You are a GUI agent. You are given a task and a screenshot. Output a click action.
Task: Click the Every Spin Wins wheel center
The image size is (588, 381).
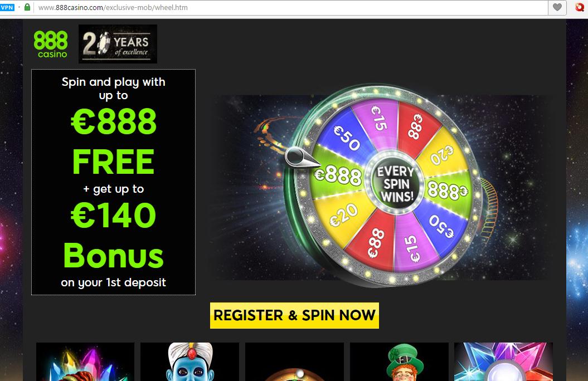point(396,183)
